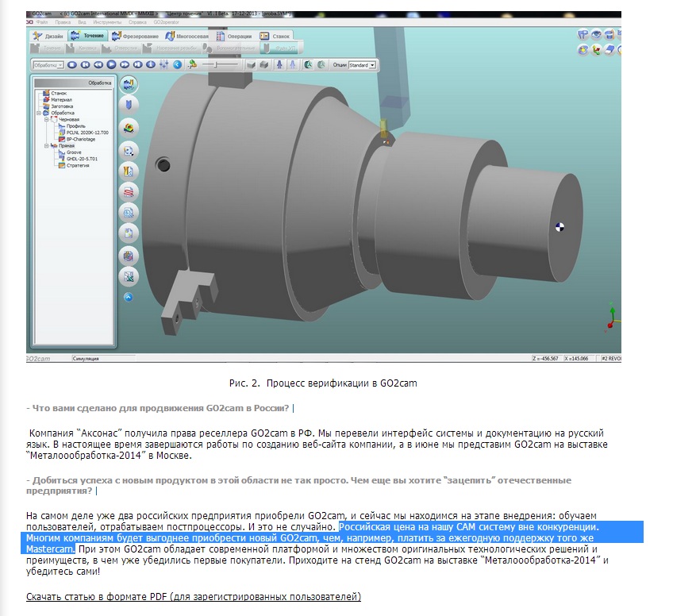This screenshot has width=696, height=616.
Task: Open the Инструменты menu
Action: point(107,22)
